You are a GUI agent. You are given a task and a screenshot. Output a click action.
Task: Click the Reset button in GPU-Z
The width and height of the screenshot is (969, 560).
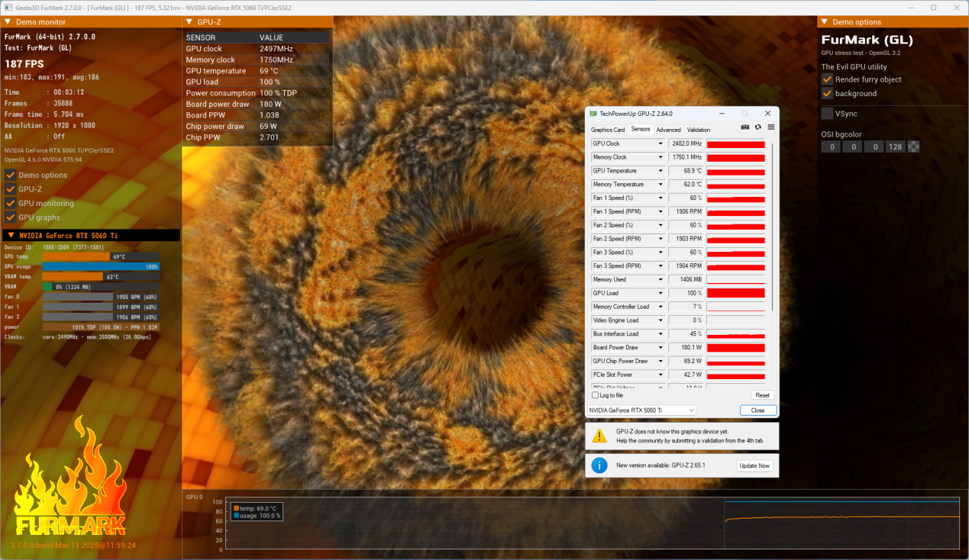click(762, 395)
